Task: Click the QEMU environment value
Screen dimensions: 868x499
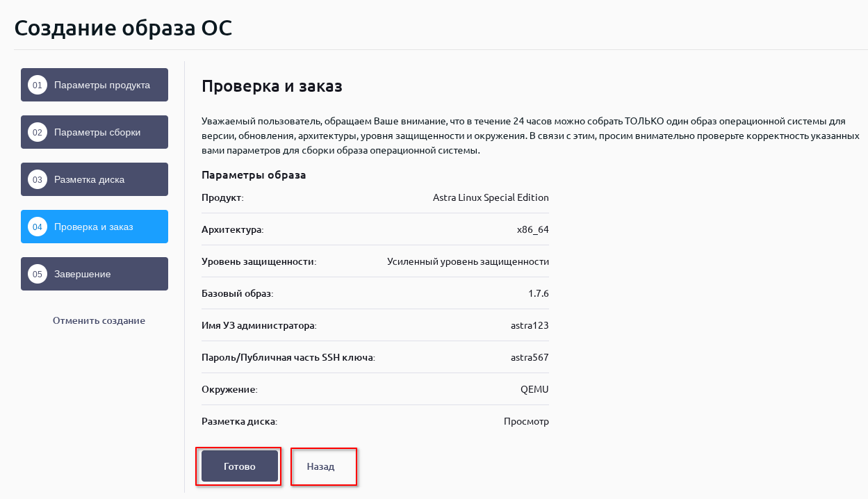Action: pyautogui.click(x=534, y=389)
